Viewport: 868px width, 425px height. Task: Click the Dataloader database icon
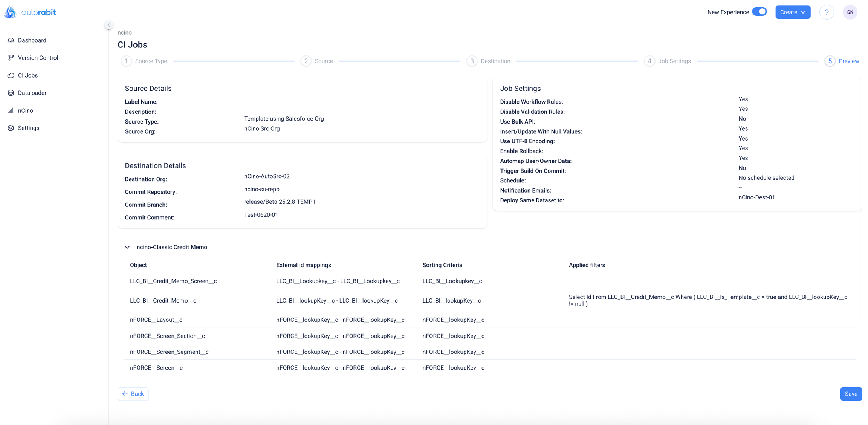pyautogui.click(x=11, y=93)
